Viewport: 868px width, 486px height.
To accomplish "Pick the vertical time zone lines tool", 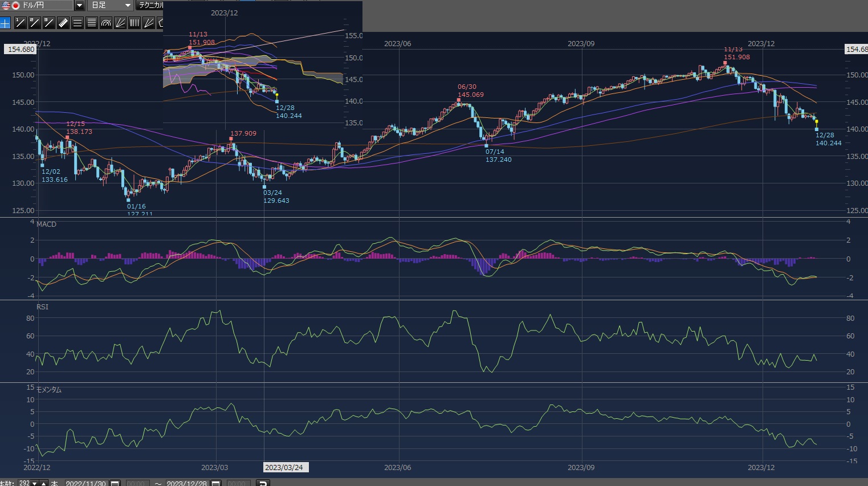I will pyautogui.click(x=135, y=23).
